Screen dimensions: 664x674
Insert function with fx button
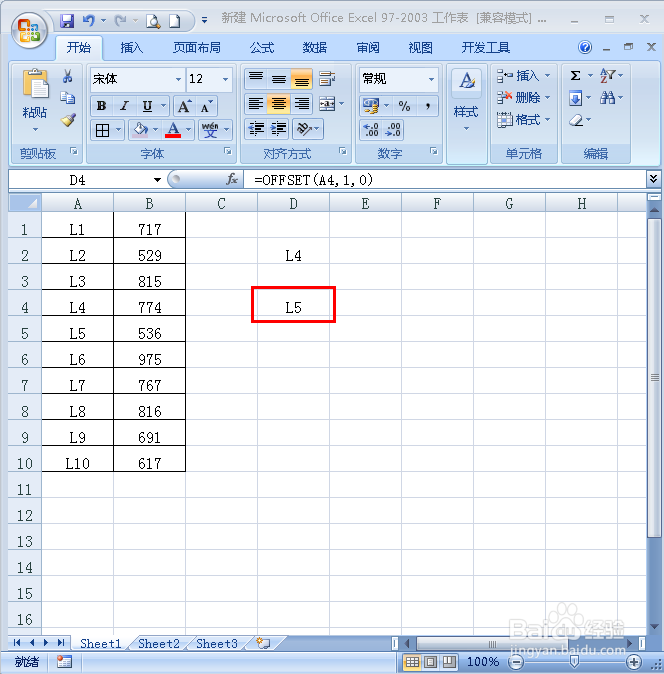click(x=232, y=179)
